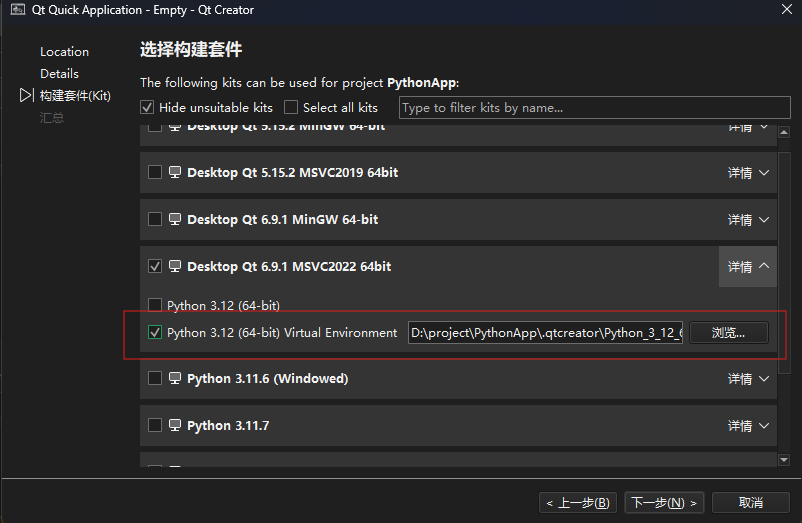802x523 pixels.
Task: Close the Qt Creator wizard dialog
Action: [787, 9]
